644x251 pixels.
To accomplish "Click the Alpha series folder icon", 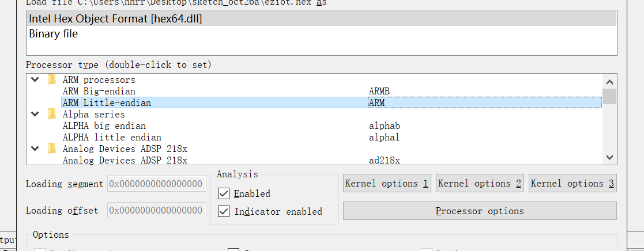I will point(52,114).
